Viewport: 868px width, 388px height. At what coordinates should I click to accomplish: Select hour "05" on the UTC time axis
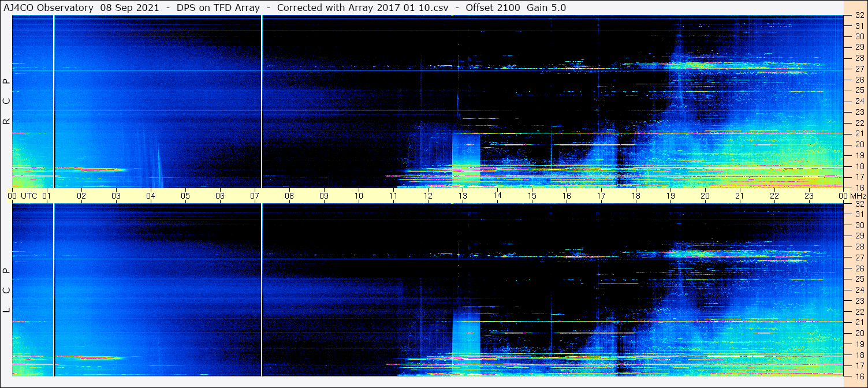tap(185, 196)
